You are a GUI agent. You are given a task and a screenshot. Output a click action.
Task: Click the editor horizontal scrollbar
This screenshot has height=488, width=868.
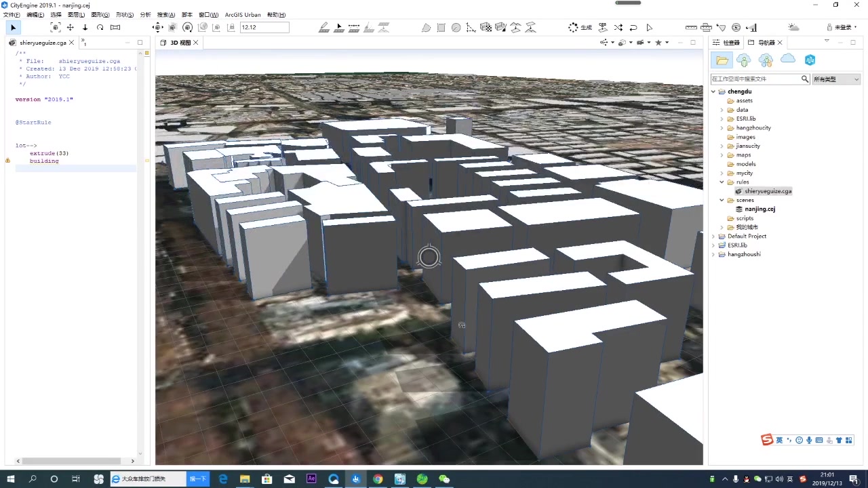71,461
